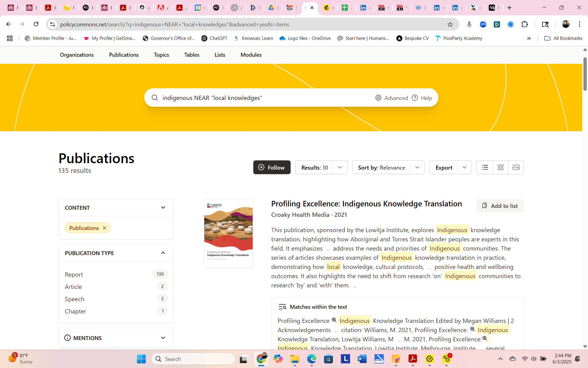The image size is (588, 368).
Task: Expand the MENTIONS filter panel
Action: pos(163,338)
